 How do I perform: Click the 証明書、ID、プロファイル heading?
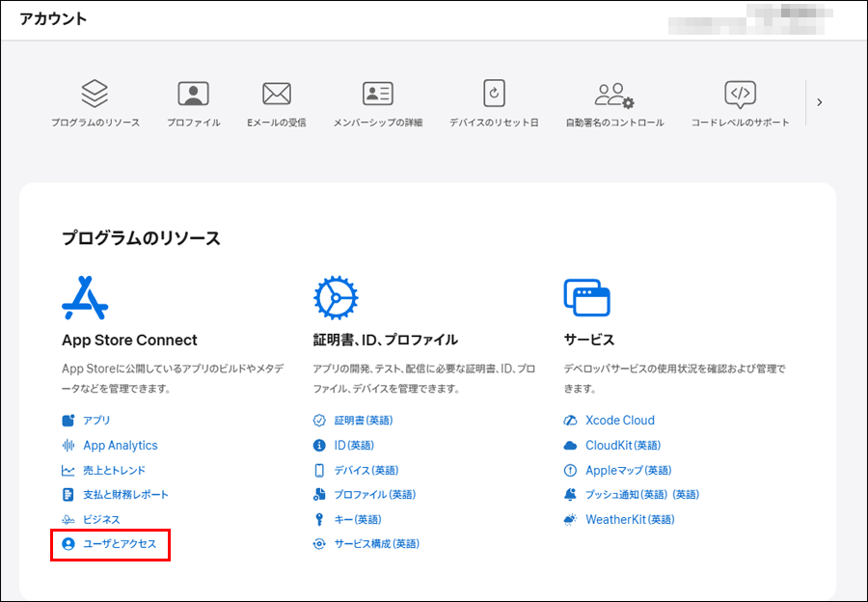385,340
